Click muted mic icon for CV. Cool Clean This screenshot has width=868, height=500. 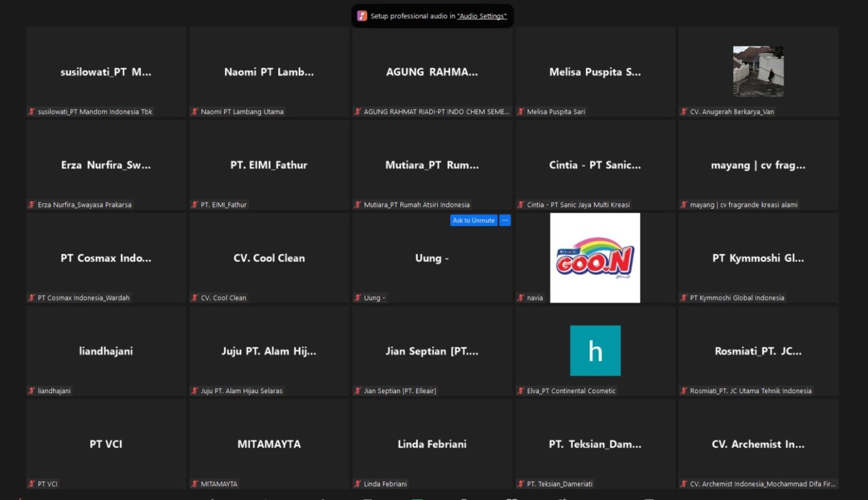pos(194,298)
